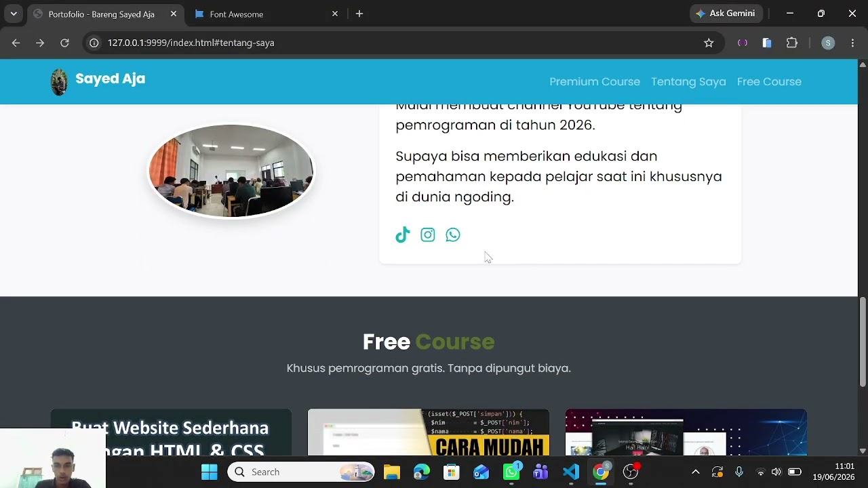Select the Portofolio - Bareng Sayed Aja tab
This screenshot has height=488, width=868.
[x=102, y=14]
